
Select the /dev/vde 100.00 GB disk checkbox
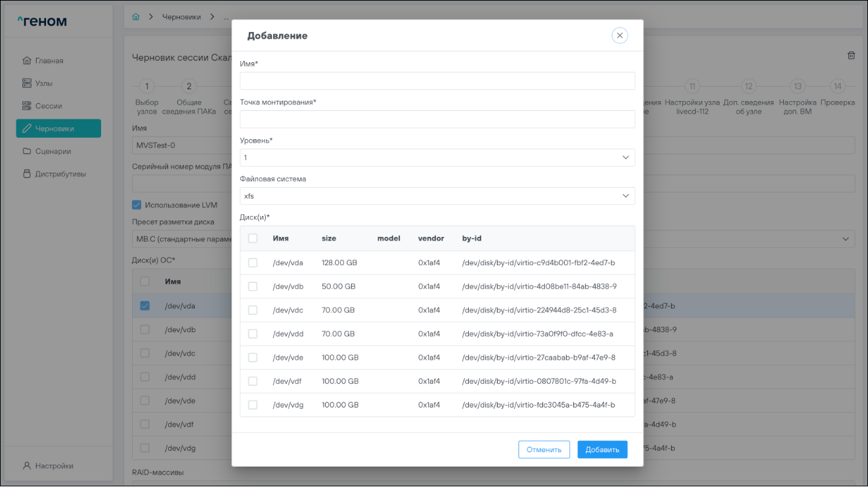253,358
